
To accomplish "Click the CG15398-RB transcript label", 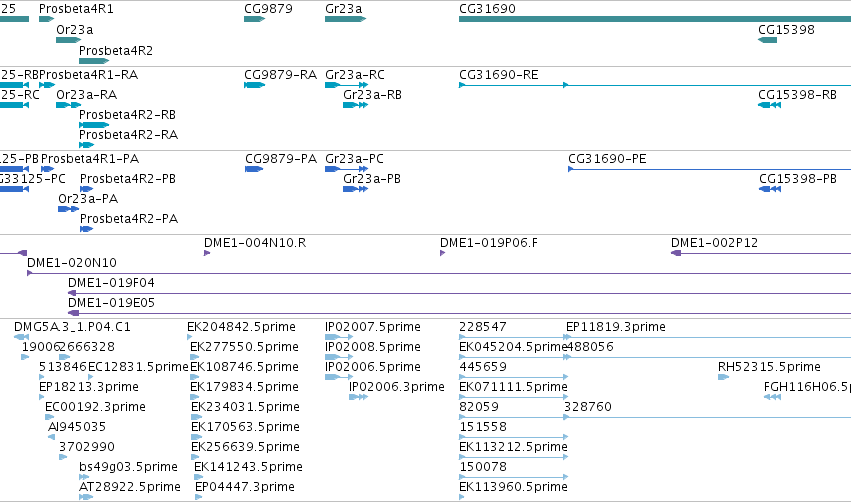I will click(798, 94).
